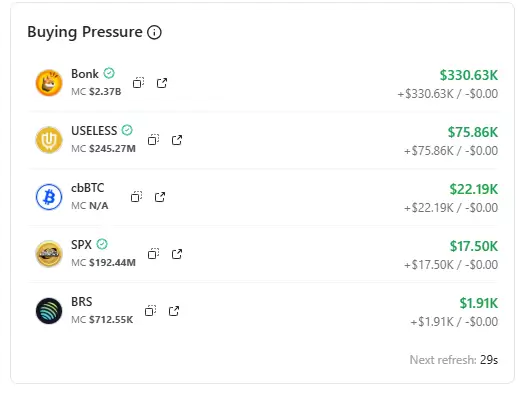Open SPX external link icon
Image resolution: width=524 pixels, height=395 pixels.
tap(177, 254)
